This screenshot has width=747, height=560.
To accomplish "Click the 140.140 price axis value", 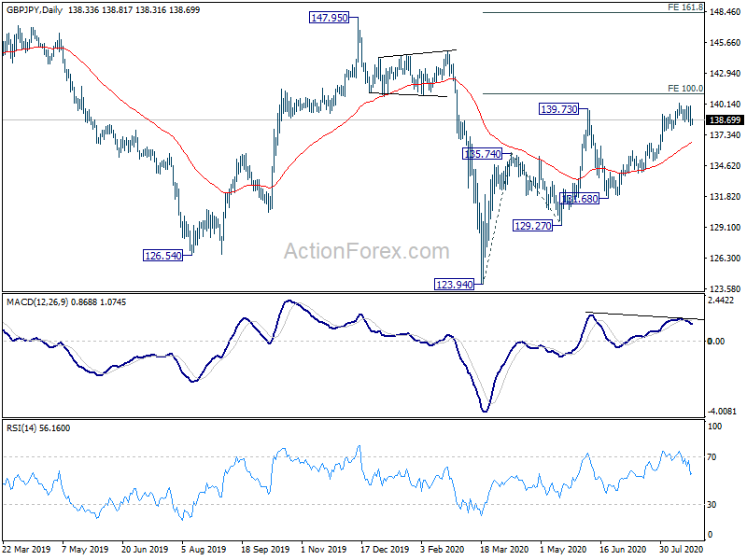I will pos(725,105).
